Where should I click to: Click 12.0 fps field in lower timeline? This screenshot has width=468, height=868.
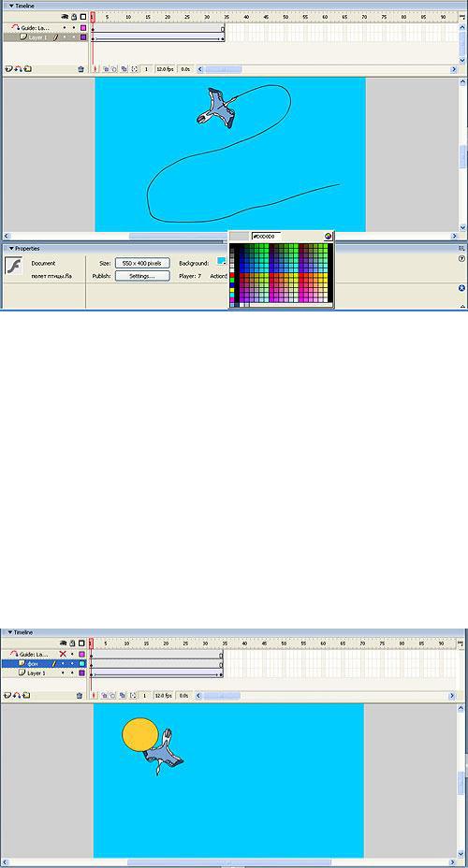tap(164, 696)
